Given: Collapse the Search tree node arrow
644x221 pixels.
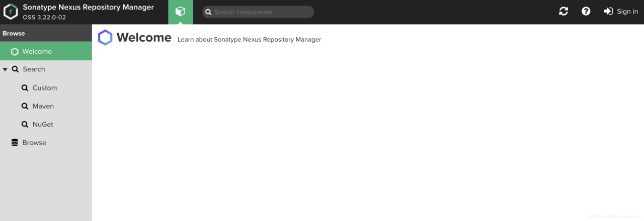Looking at the screenshot, I should 5,69.
